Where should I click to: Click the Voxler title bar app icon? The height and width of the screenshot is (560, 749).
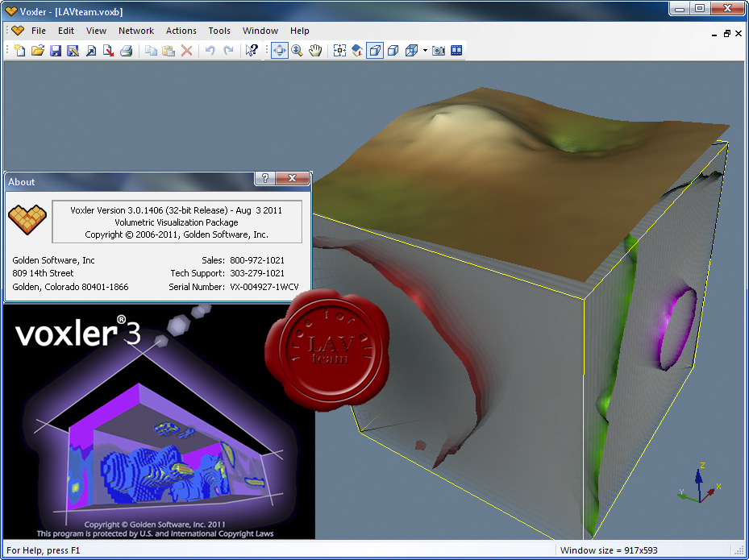pyautogui.click(x=10, y=11)
